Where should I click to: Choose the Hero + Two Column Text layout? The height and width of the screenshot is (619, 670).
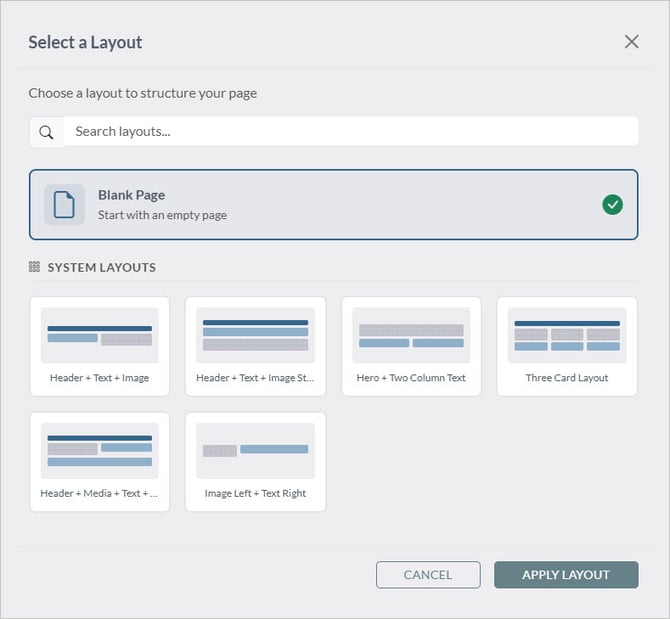411,346
